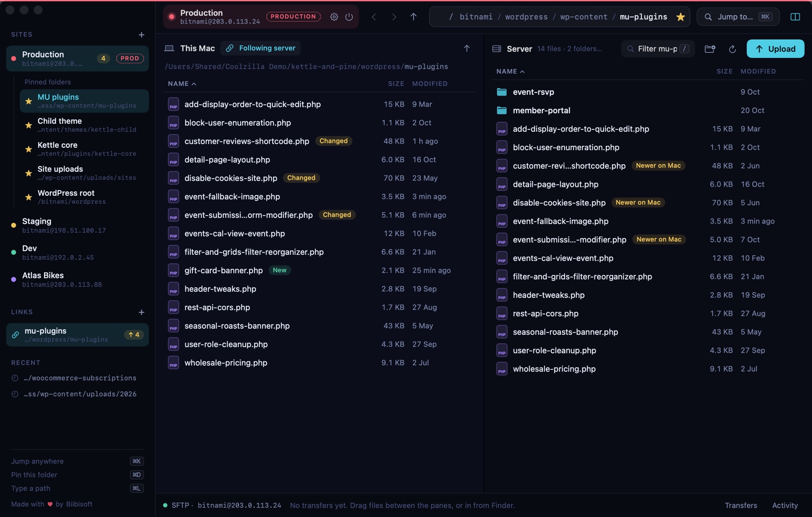Select the Staging site
The width and height of the screenshot is (812, 517).
pos(78,225)
